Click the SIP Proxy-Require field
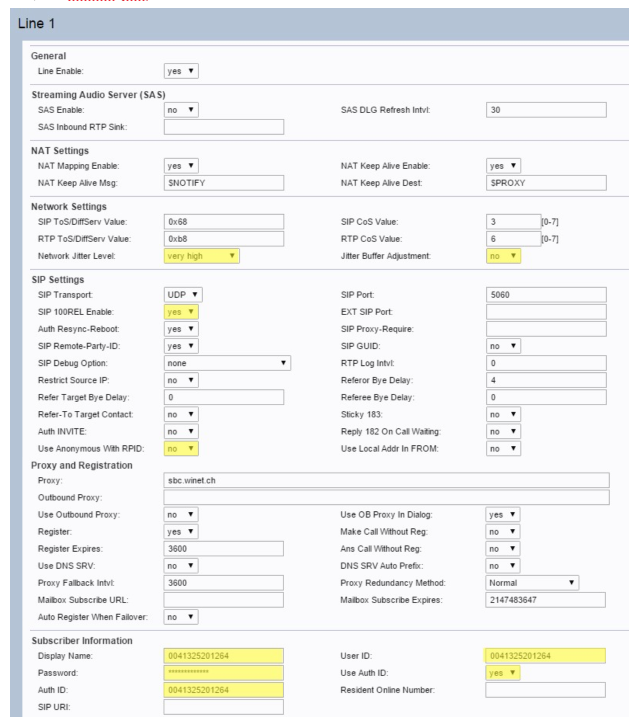The image size is (629, 724). pos(546,329)
